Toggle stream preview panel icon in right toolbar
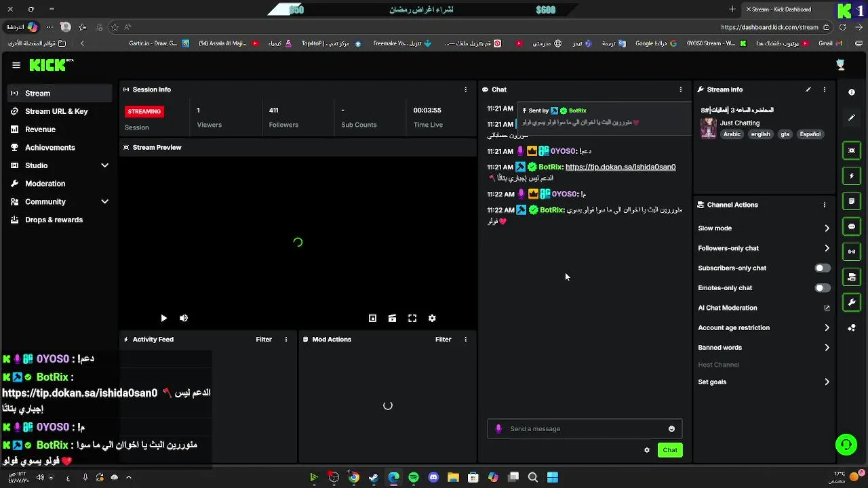Image resolution: width=868 pixels, height=488 pixels. coord(852,150)
